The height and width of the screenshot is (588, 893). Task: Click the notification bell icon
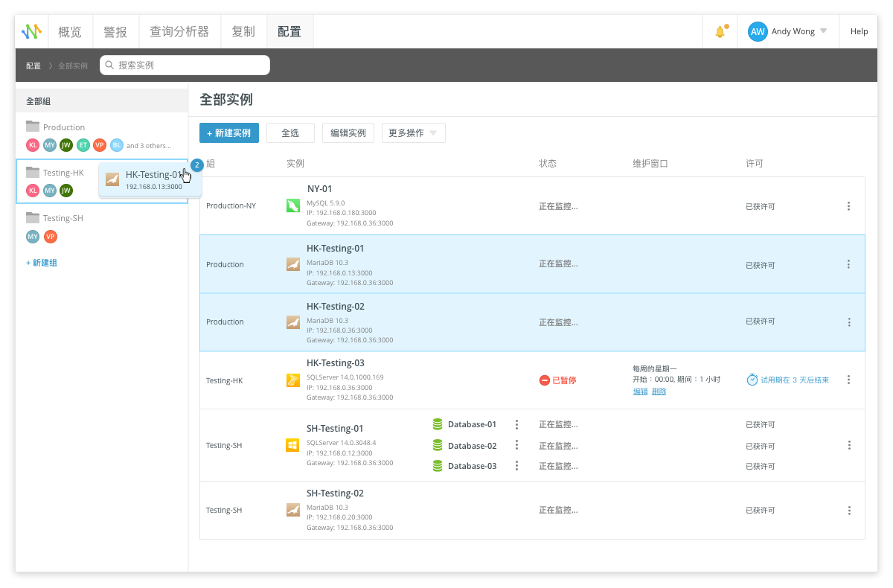pyautogui.click(x=720, y=32)
